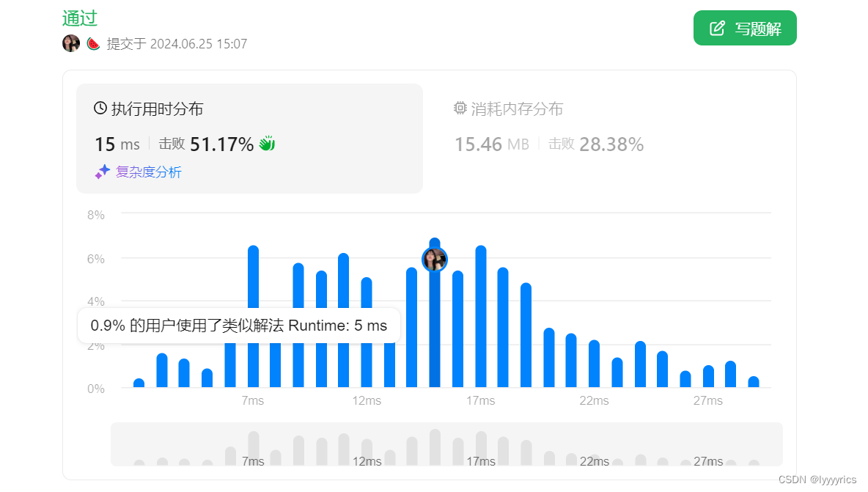The height and width of the screenshot is (492, 868).
Task: Click submission timestamp 提交于 2024.06.25 15:07
Action: (177, 44)
